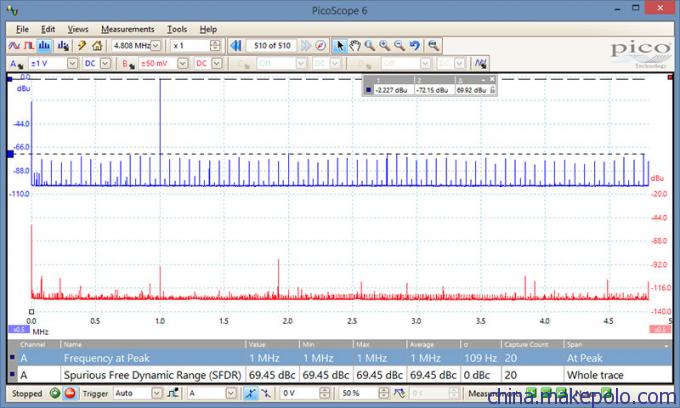
Task: Click the red channel B marker top right
Action: pos(670,77)
